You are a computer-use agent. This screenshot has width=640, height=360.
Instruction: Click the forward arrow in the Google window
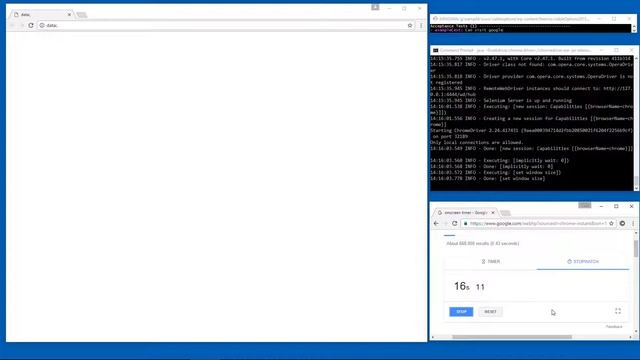[445, 224]
